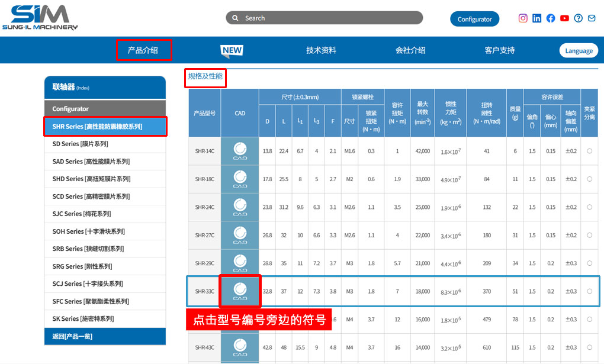Click in the Search field
604x364 pixels.
(325, 18)
